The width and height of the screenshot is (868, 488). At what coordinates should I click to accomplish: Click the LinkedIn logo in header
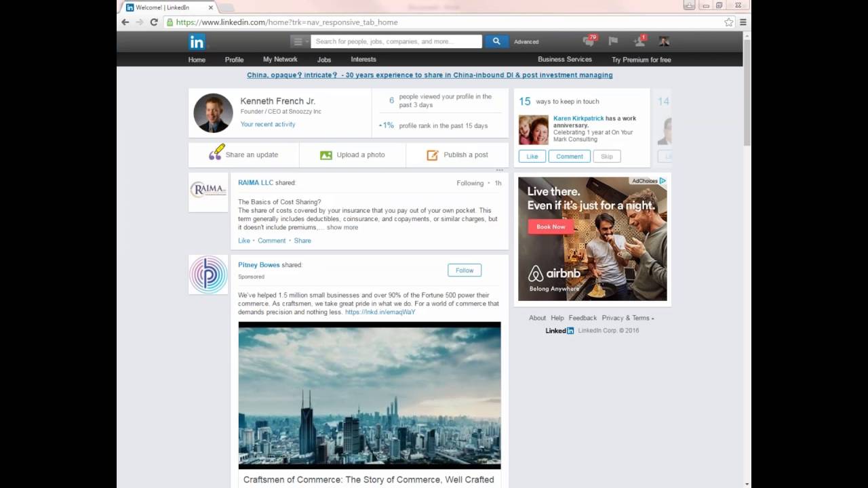click(197, 42)
